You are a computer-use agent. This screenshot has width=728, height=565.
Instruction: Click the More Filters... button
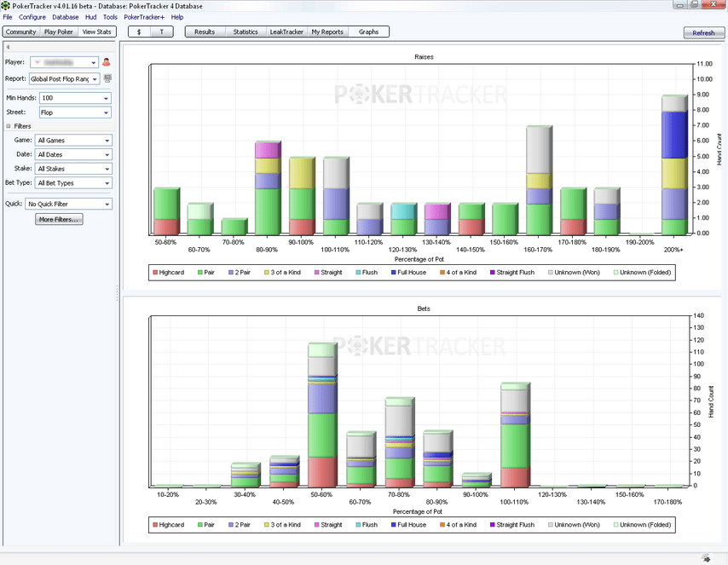coord(59,219)
